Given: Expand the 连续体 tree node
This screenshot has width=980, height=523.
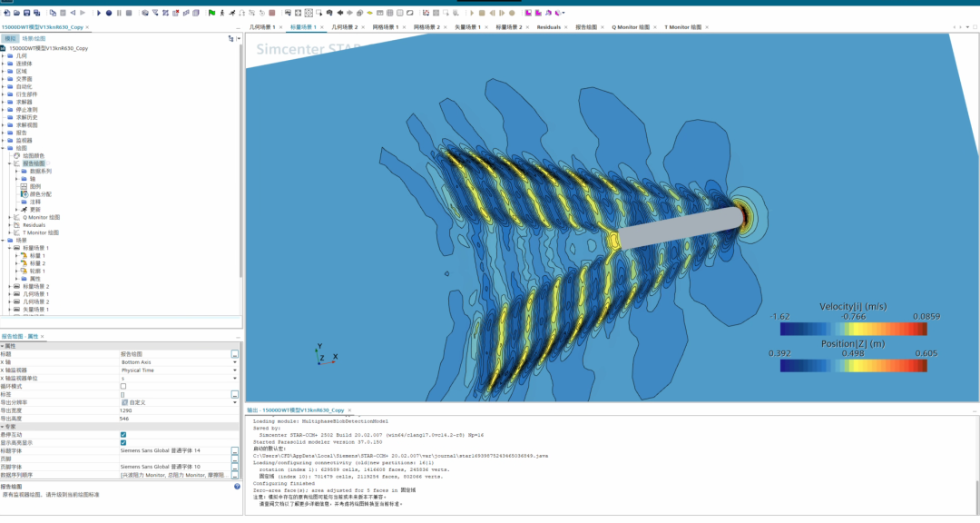Looking at the screenshot, I should pyautogui.click(x=3, y=64).
